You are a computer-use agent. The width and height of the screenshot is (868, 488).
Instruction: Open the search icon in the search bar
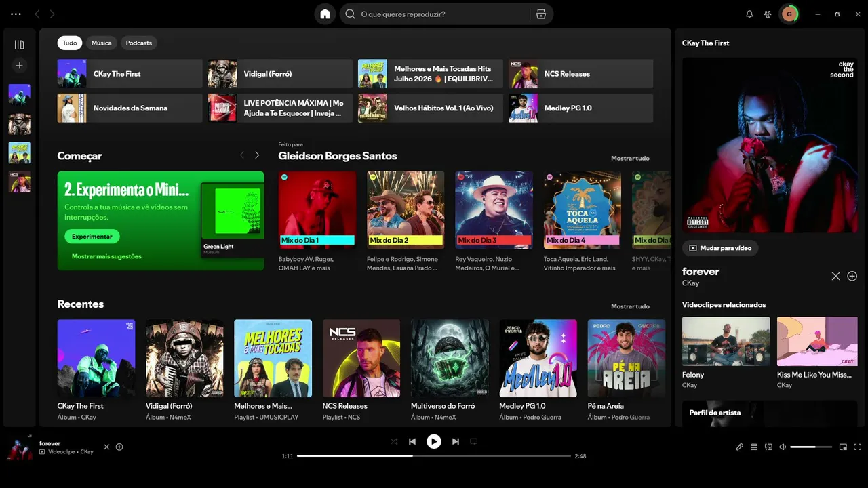pos(350,14)
